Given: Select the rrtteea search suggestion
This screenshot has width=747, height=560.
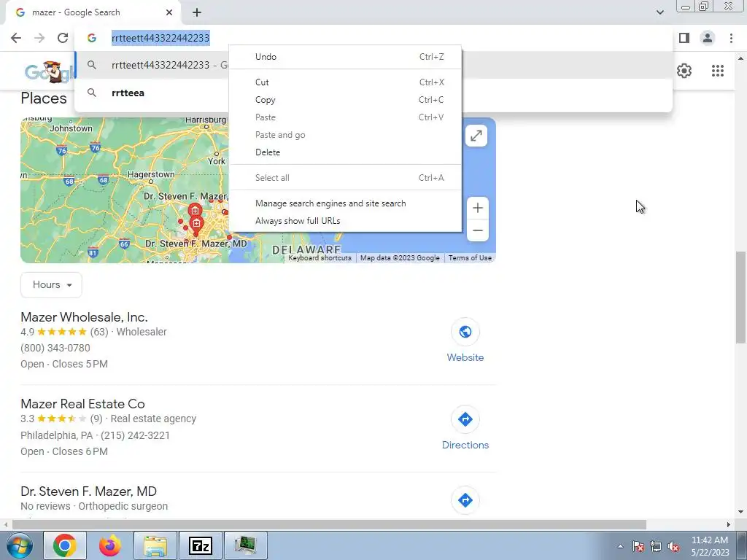Looking at the screenshot, I should pos(128,93).
